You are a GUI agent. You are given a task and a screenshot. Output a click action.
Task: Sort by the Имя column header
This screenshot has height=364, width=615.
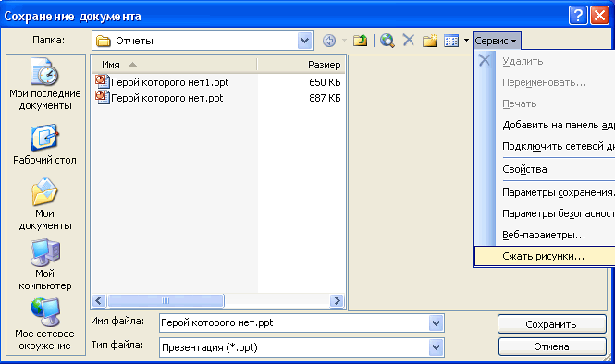pyautogui.click(x=174, y=65)
